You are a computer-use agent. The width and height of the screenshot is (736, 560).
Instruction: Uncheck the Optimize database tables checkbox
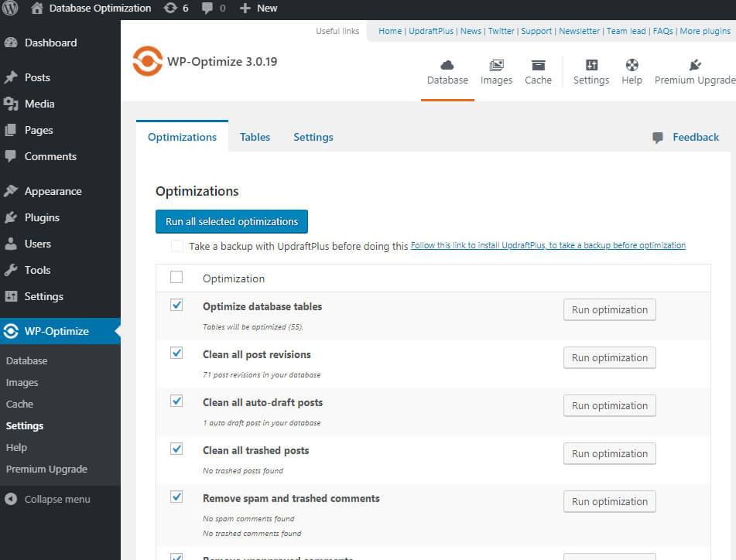click(176, 306)
